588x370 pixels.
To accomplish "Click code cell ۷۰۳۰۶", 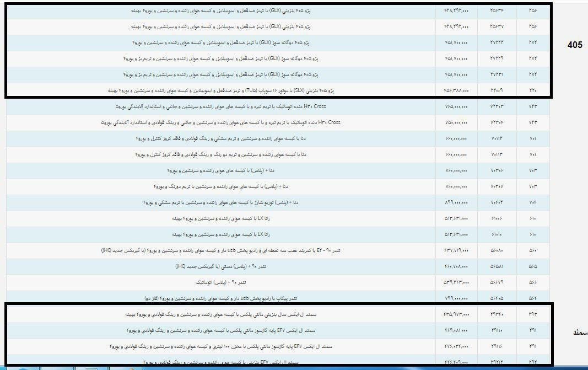I will (497, 170).
